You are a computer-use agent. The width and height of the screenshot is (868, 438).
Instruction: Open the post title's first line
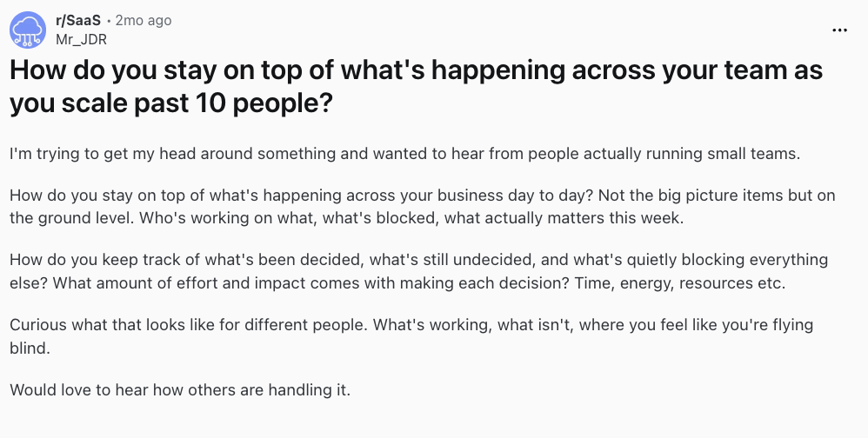pos(416,70)
